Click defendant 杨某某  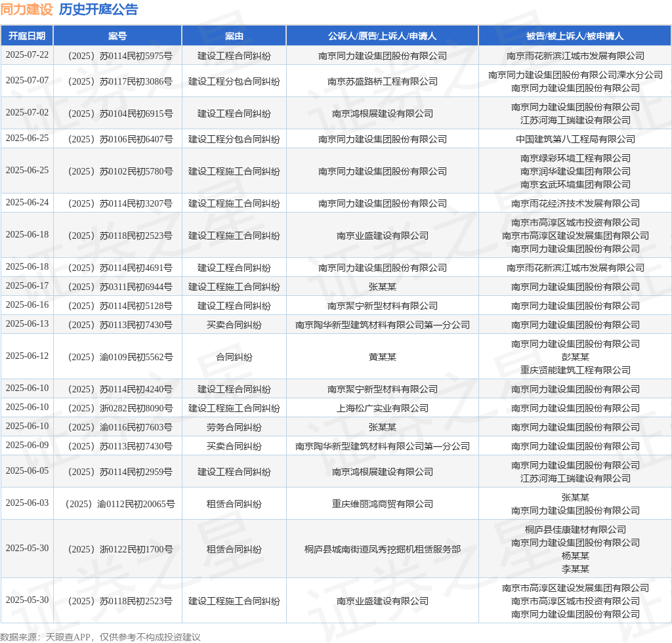(575, 556)
